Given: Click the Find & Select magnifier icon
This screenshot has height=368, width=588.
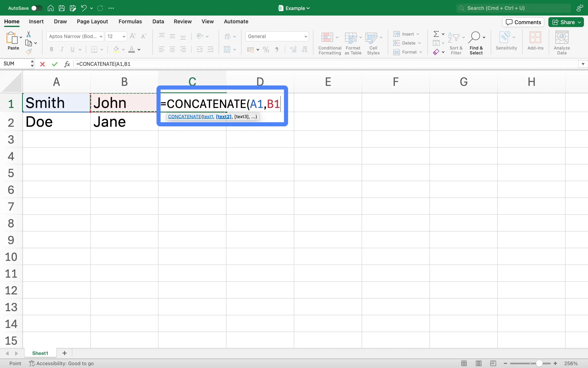Looking at the screenshot, I should (x=474, y=37).
